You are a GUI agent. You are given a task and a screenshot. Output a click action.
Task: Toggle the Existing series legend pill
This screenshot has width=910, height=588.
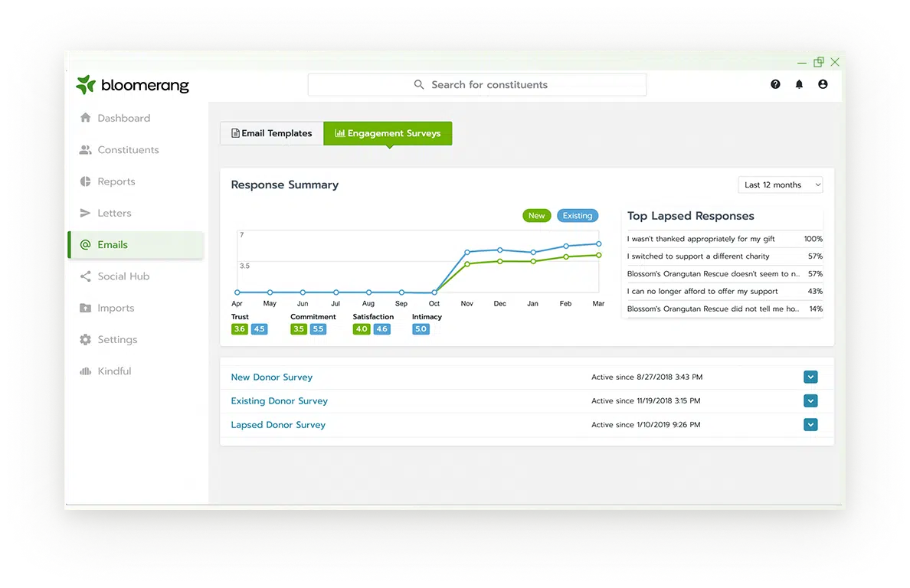(x=578, y=216)
